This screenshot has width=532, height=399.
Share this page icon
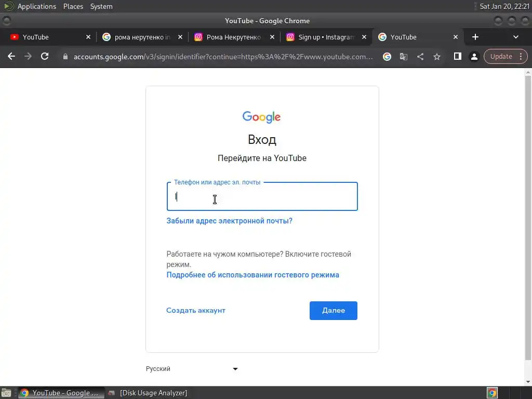tap(420, 57)
